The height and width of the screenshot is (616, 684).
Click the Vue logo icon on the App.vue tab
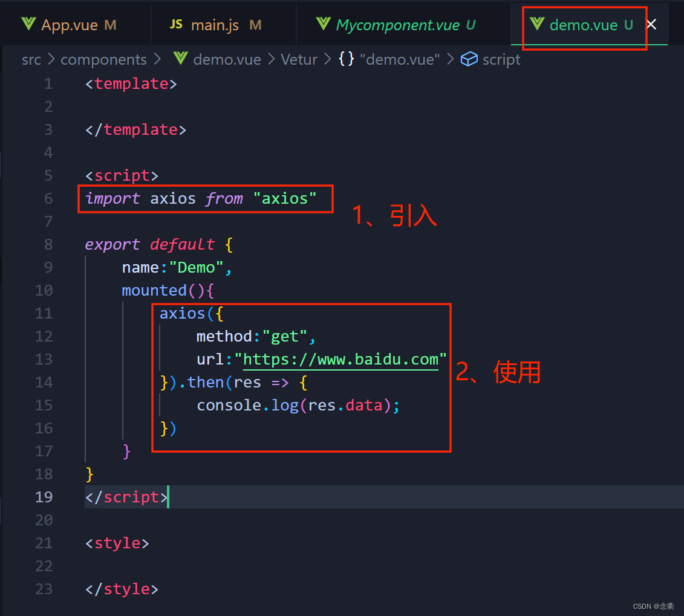point(28,24)
